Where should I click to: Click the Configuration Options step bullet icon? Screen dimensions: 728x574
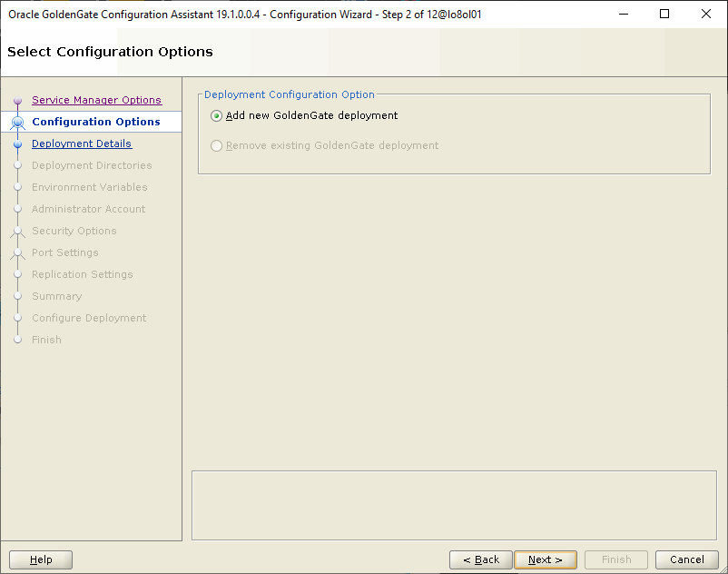18,123
